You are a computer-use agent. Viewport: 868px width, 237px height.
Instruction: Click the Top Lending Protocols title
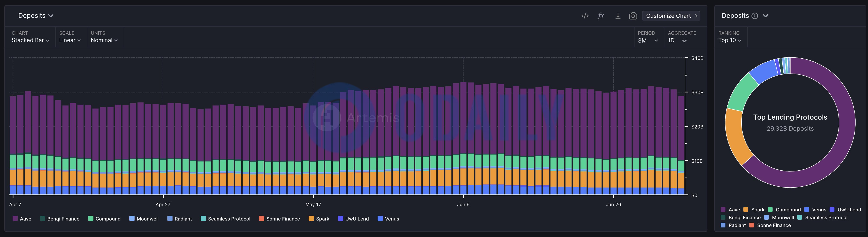790,117
